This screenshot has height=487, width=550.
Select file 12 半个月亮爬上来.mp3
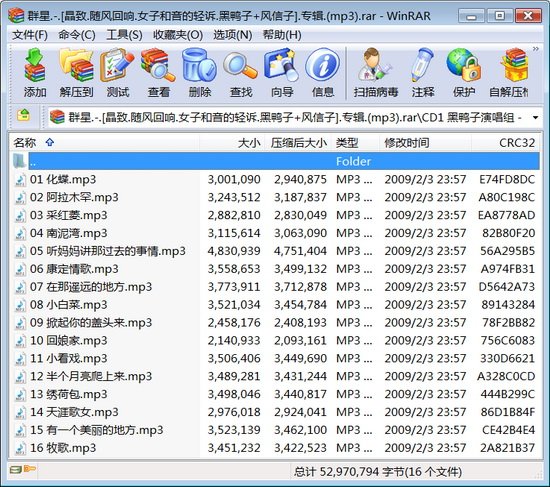tap(275, 376)
